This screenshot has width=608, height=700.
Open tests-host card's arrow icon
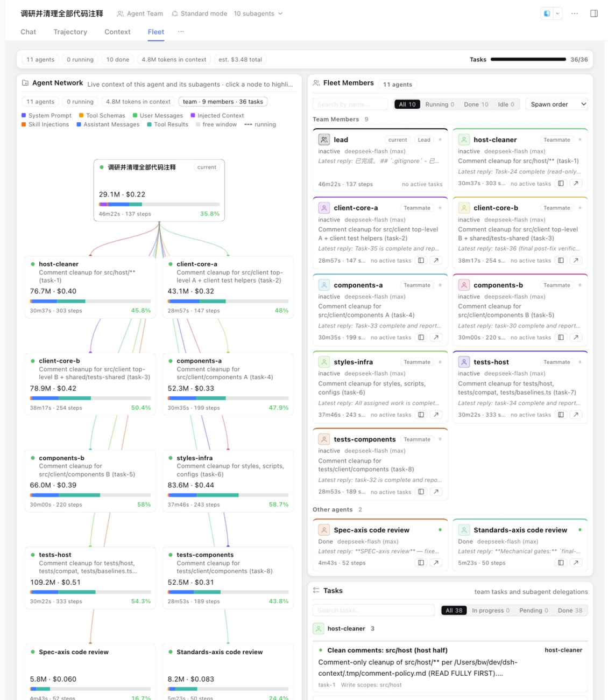pos(576,415)
